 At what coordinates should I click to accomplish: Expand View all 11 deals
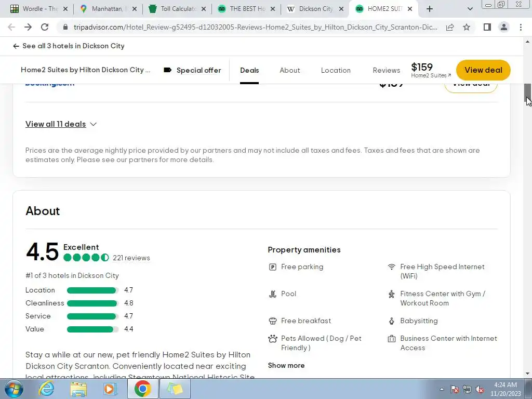61,124
